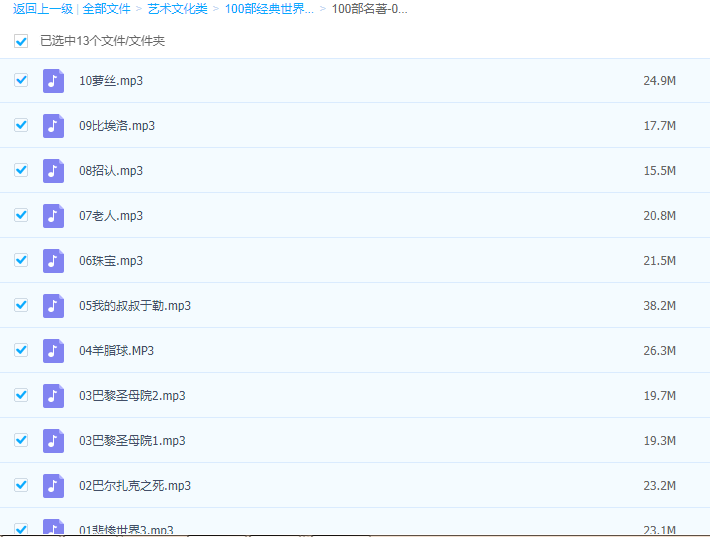The height and width of the screenshot is (537, 710).
Task: Navigate to 艺术文化类 breadcrumb folder
Action: pos(178,9)
